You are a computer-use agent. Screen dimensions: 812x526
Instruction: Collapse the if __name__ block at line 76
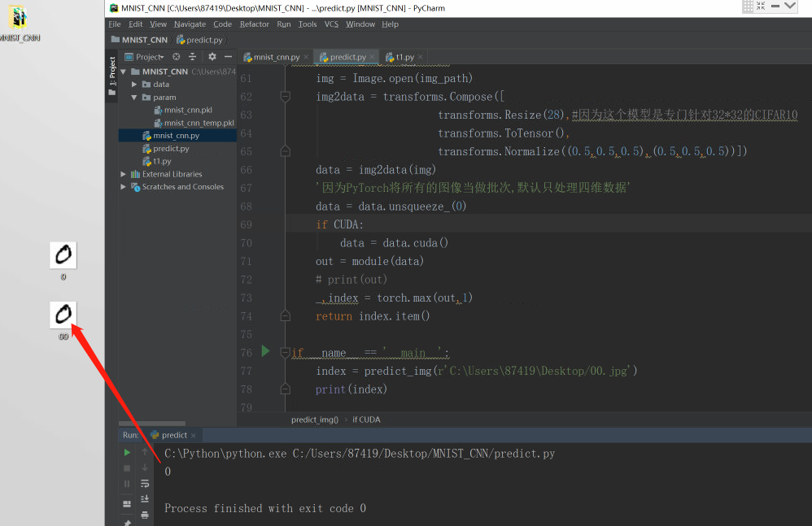click(x=285, y=353)
